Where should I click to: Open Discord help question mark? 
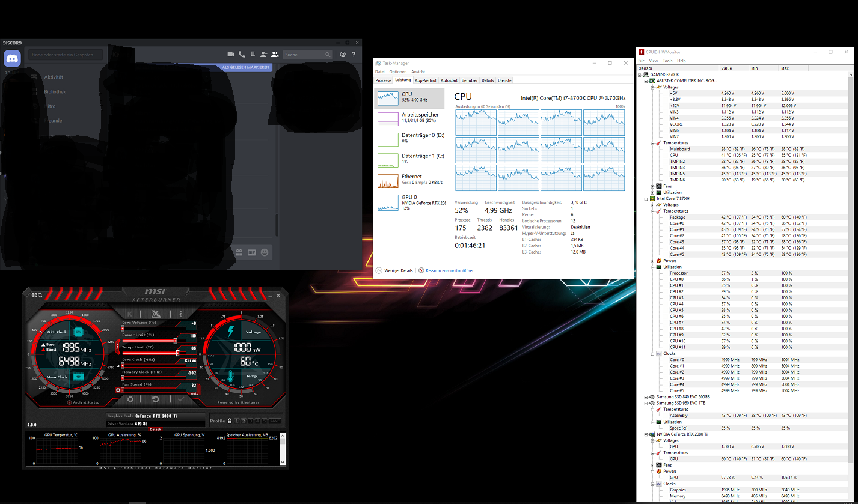pos(354,55)
